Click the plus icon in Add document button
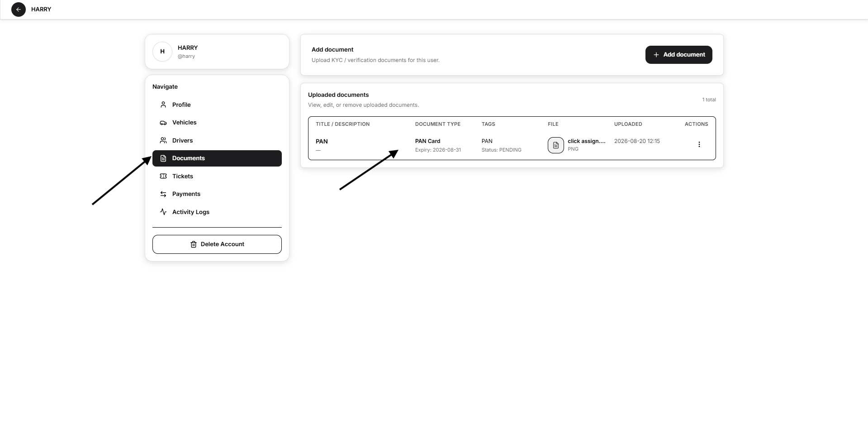868x424 pixels. pos(656,55)
